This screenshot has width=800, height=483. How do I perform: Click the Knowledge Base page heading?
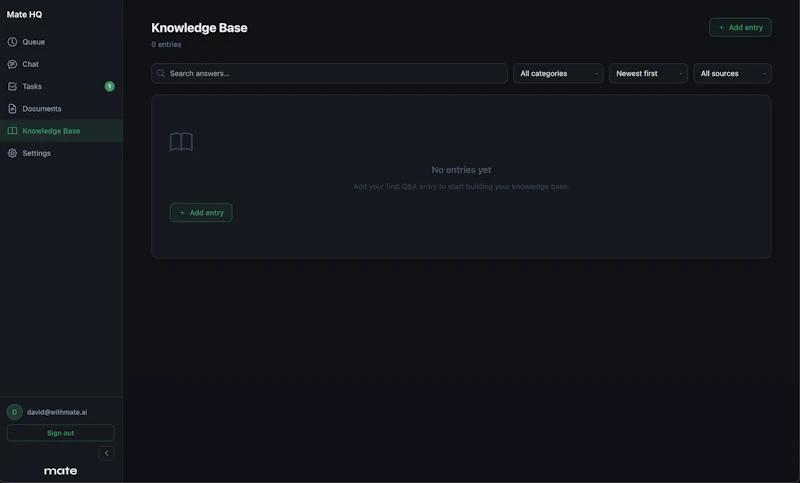pos(199,28)
